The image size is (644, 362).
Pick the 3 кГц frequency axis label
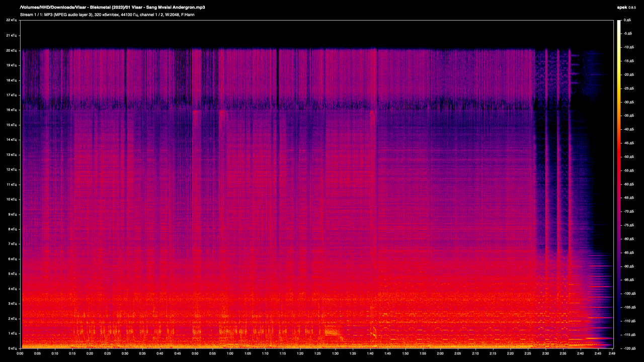(x=12, y=303)
